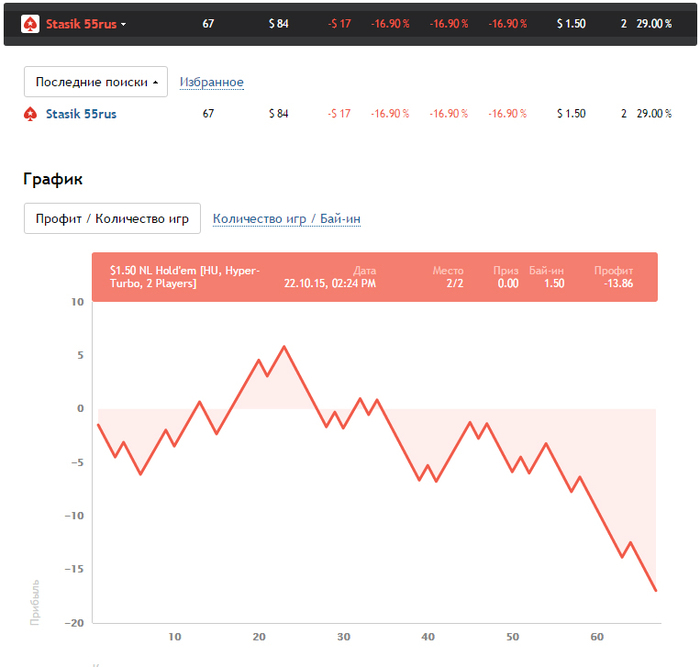Open the blue Stasik 55rus player link
Screen dimensions: 700x667
(81, 114)
